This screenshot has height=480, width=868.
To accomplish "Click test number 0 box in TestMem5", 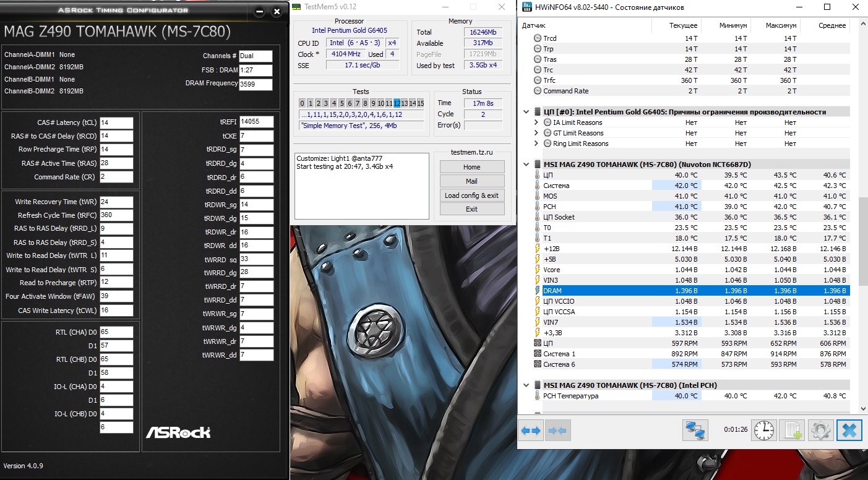I will 303,103.
